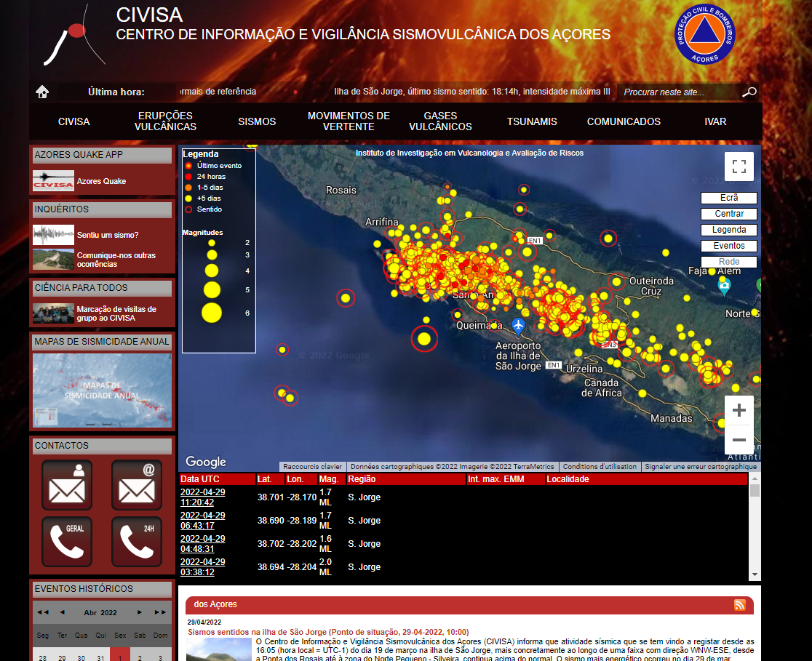The image size is (812, 661).
Task: Enter fullscreen map view
Action: (x=739, y=167)
